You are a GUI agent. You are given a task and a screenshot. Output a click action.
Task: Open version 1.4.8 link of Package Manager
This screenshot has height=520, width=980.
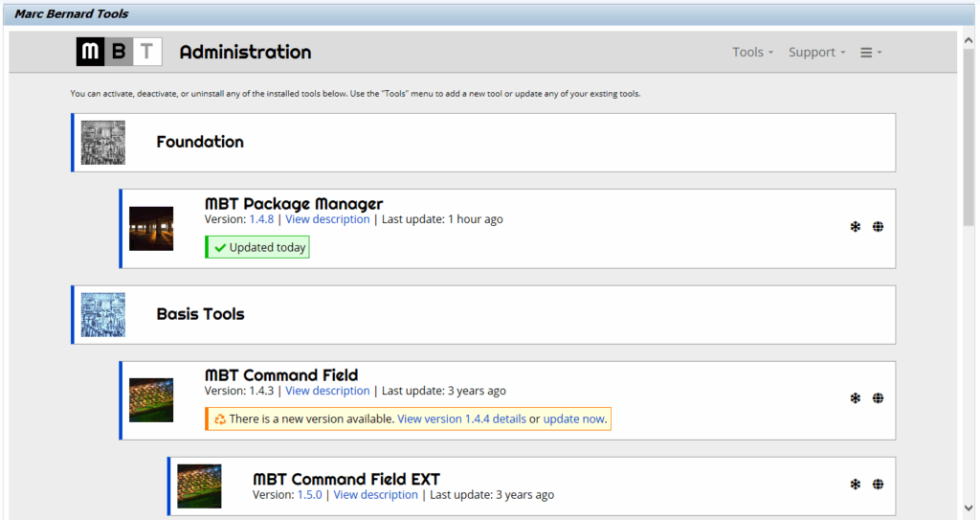pos(261,219)
